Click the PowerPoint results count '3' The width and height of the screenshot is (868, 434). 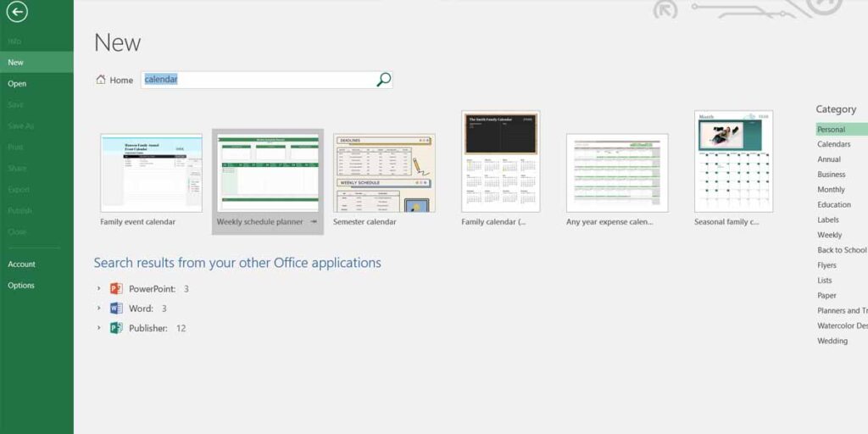pos(186,289)
